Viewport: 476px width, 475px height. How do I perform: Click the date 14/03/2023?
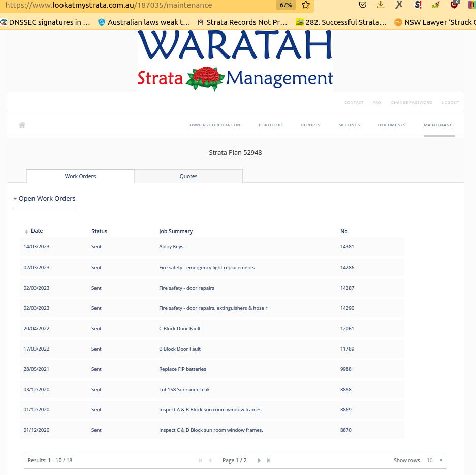[x=37, y=247]
